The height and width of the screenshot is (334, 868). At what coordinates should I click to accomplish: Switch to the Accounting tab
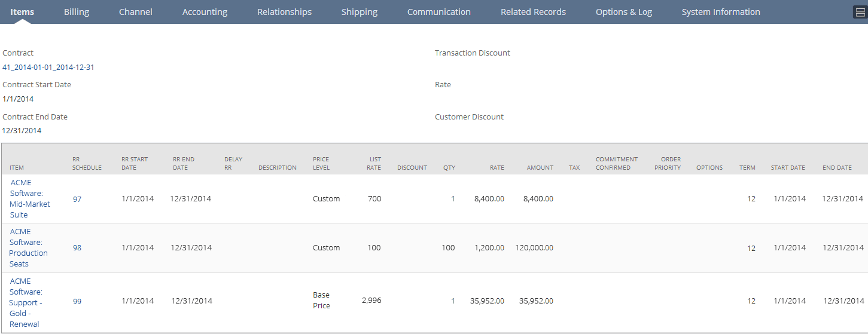click(x=205, y=12)
